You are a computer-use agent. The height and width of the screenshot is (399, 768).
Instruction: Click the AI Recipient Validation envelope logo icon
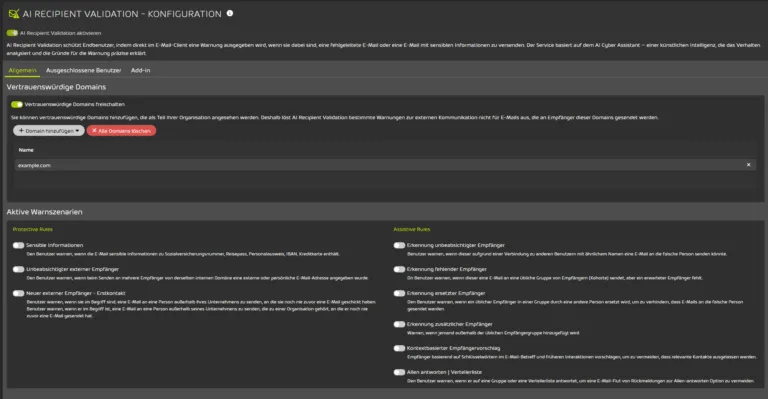[14, 14]
